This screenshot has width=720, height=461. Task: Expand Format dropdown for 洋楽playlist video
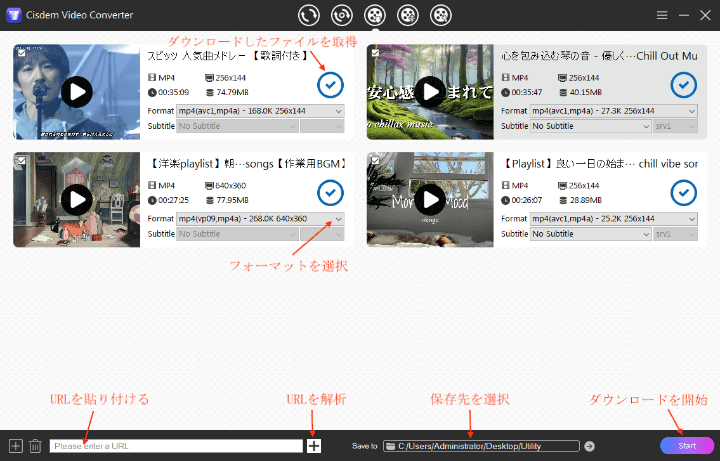tap(260, 219)
